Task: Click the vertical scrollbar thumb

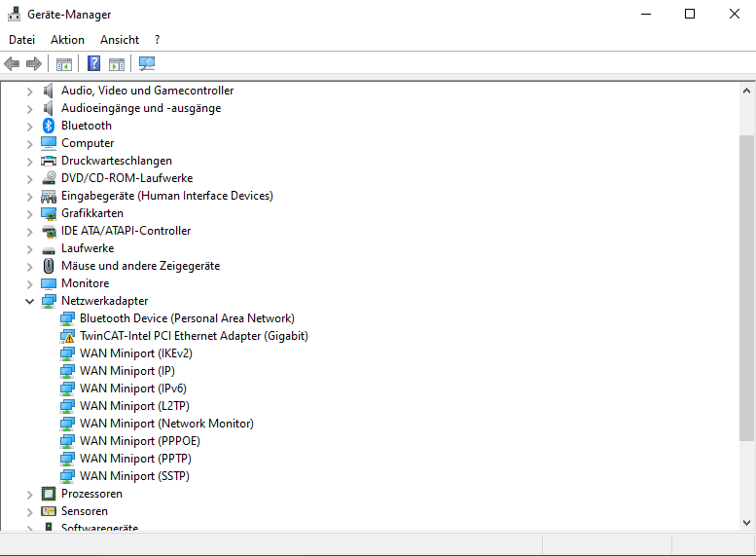Action: point(747,288)
